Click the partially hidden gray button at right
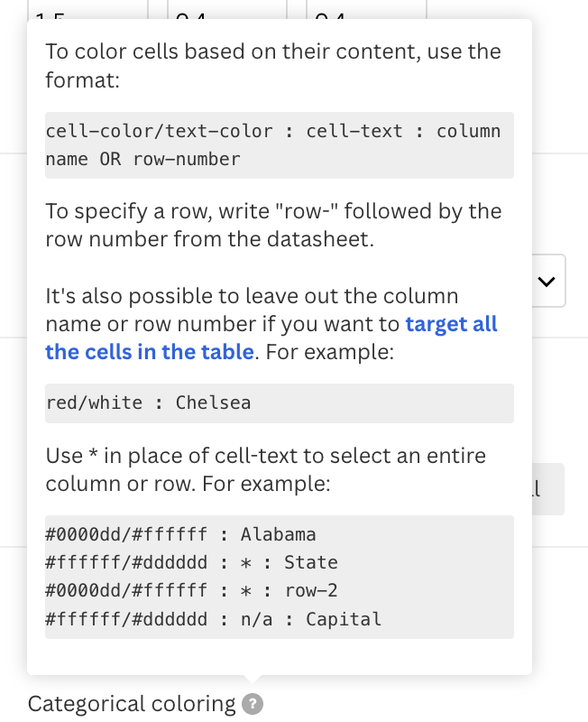Screen dimensions: 588x722 point(548,489)
